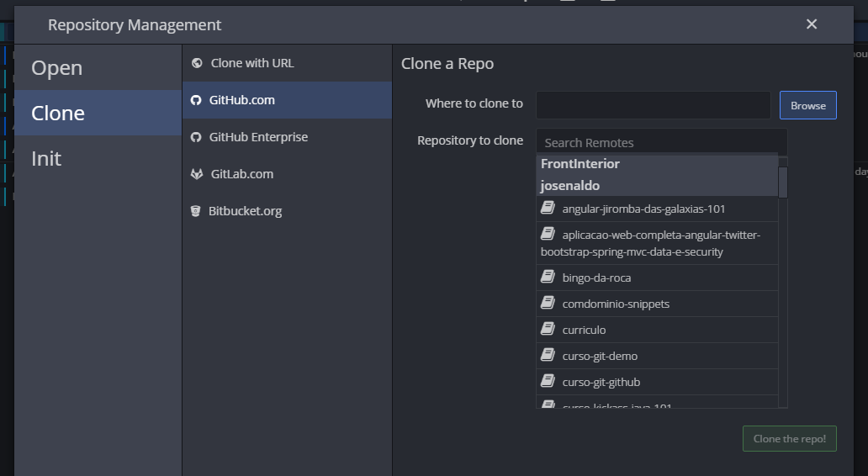Choose GitLab.com as clone source
868x476 pixels.
[x=288, y=174]
